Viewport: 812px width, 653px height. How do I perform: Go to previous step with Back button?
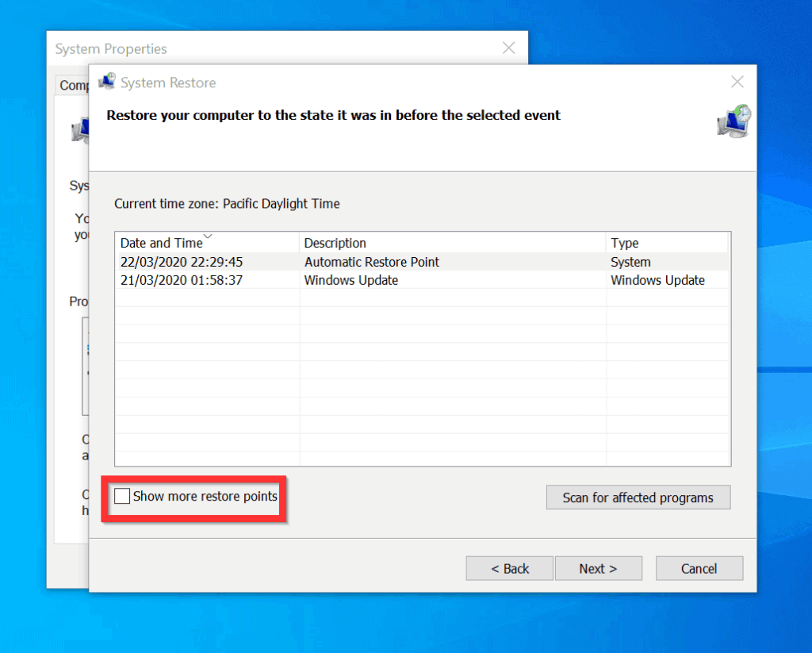click(510, 569)
